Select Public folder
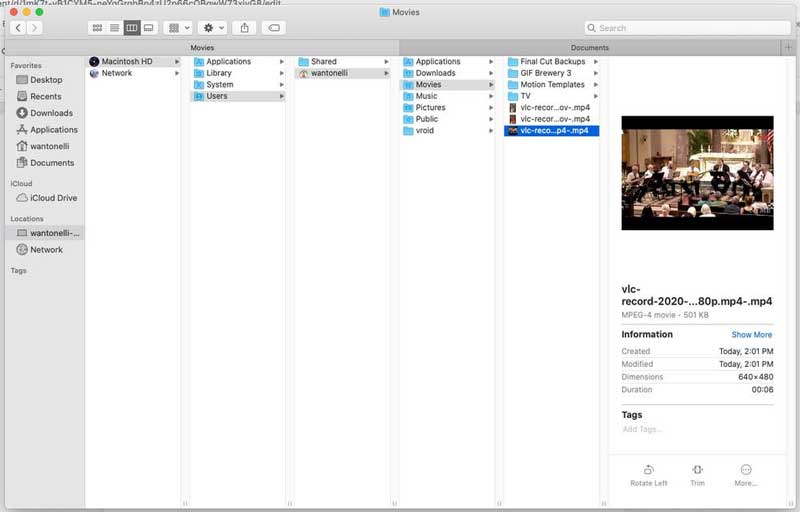Screen dimensions: 800x512 point(448,119)
